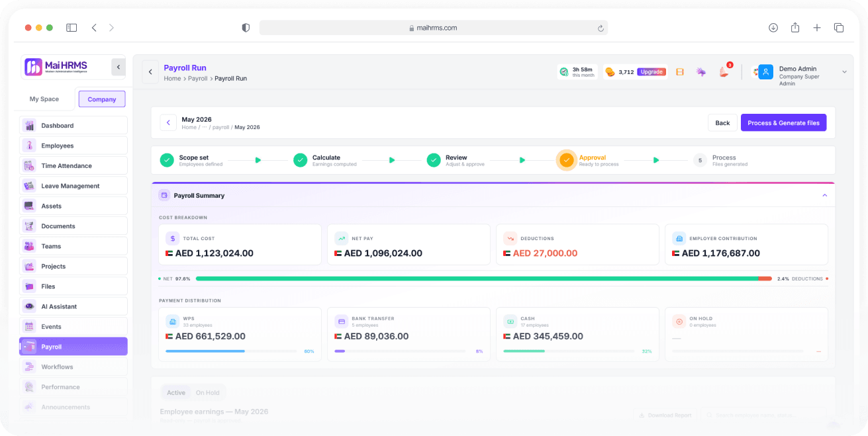Switch to the My Space tab
This screenshot has height=436, width=868.
44,99
